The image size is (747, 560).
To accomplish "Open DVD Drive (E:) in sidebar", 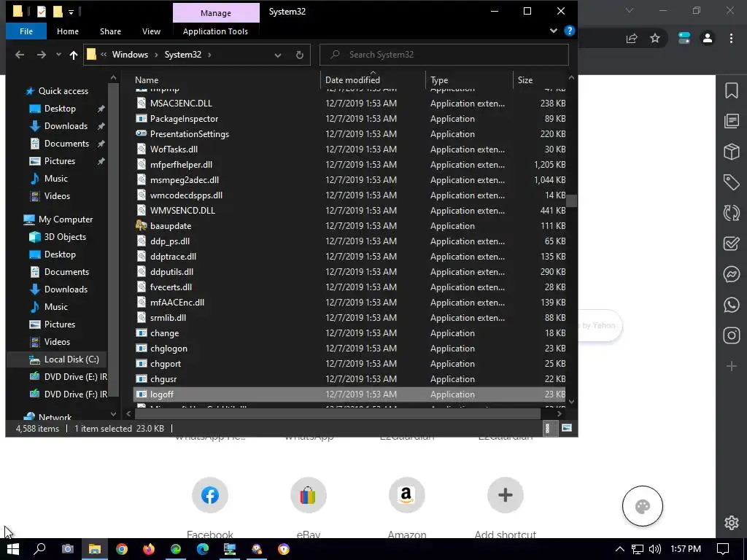I will point(75,377).
